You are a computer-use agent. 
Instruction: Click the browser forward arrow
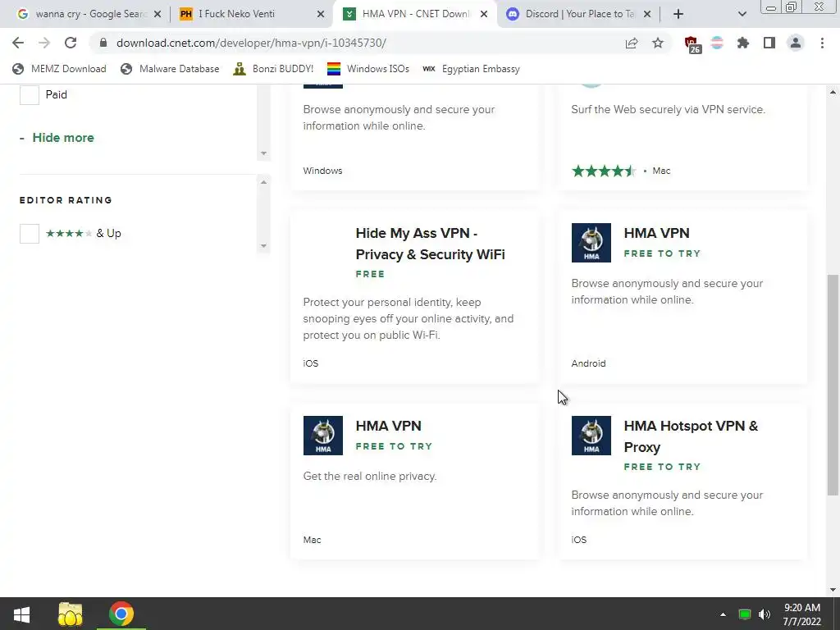44,43
